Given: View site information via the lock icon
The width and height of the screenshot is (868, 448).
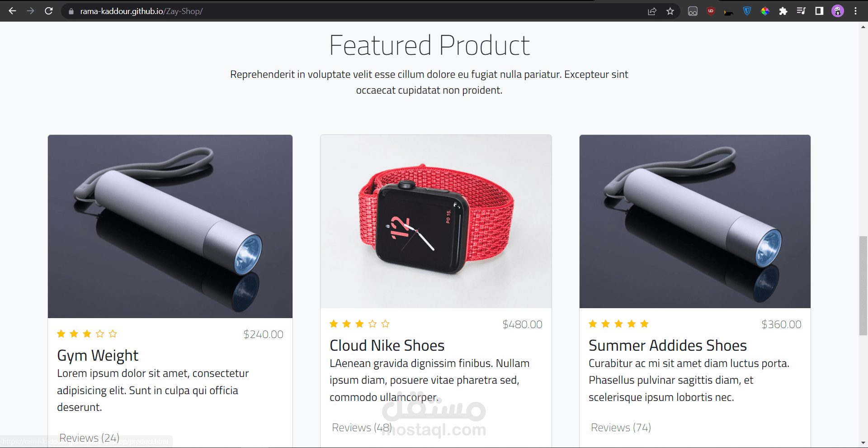Looking at the screenshot, I should pyautogui.click(x=71, y=11).
